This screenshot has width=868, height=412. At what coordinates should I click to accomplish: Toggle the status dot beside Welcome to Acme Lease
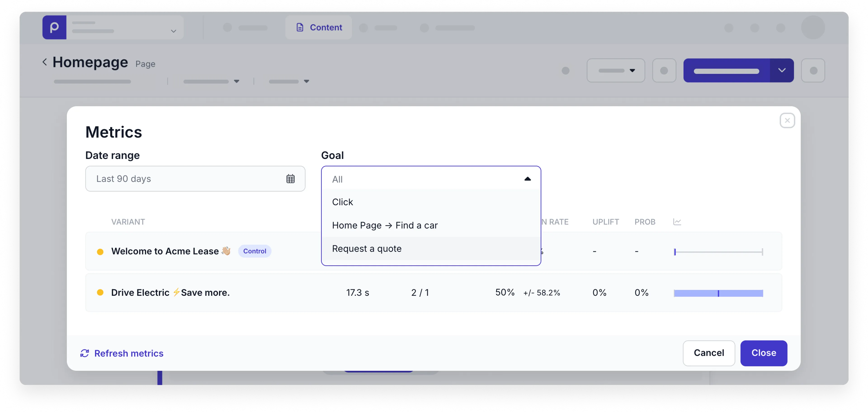point(100,251)
